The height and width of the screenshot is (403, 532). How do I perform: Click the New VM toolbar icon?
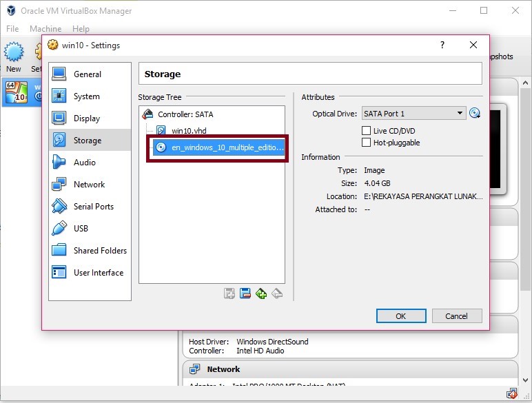pos(14,57)
